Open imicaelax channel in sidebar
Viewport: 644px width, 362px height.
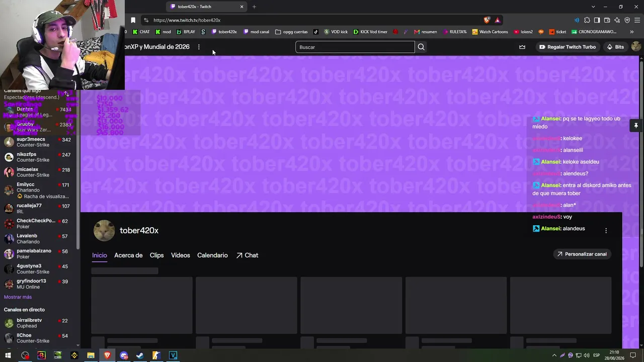pos(39,172)
